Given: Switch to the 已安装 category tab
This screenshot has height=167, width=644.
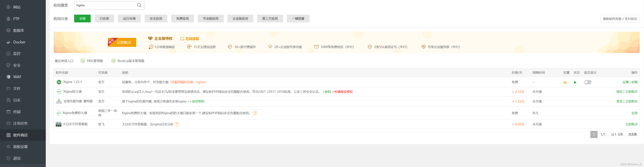Looking at the screenshot, I should [x=104, y=18].
